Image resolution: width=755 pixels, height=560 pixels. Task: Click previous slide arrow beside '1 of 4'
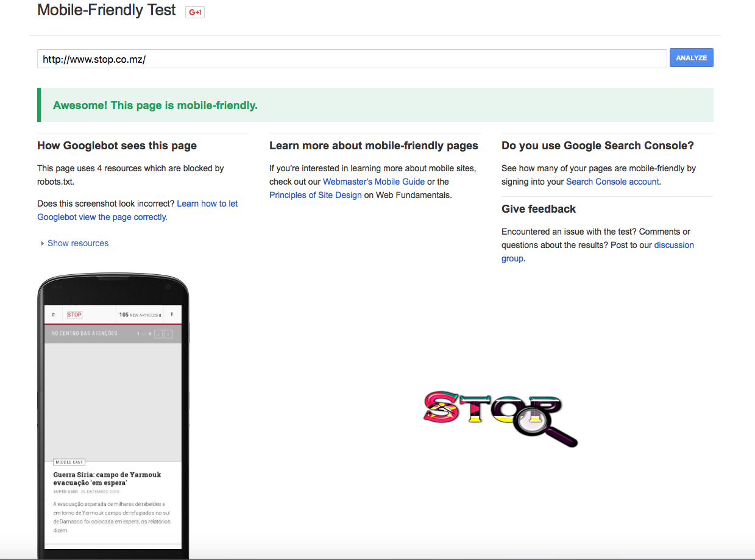pyautogui.click(x=158, y=334)
